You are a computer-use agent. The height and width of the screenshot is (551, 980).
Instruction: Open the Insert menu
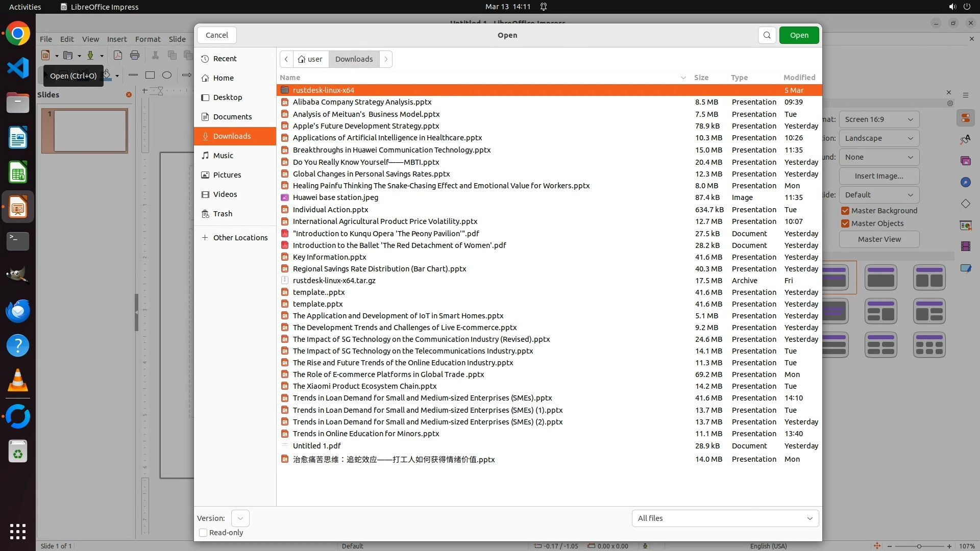pos(117,39)
